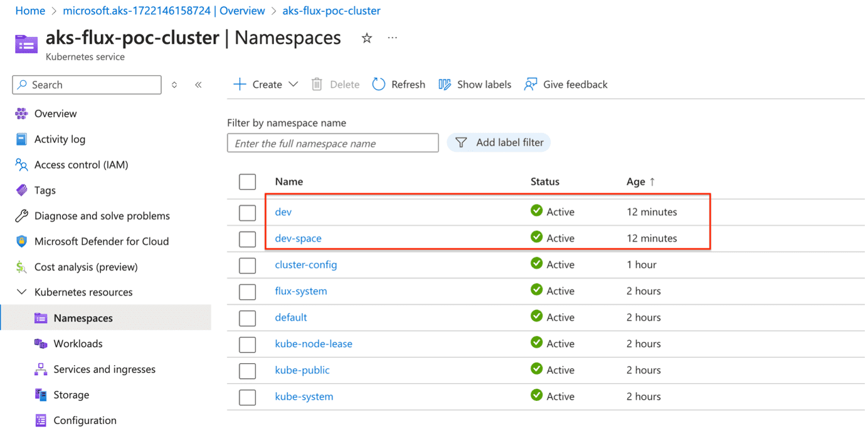The image size is (868, 431).
Task: Click the Kubernetes service icon beside the title
Action: 26,45
